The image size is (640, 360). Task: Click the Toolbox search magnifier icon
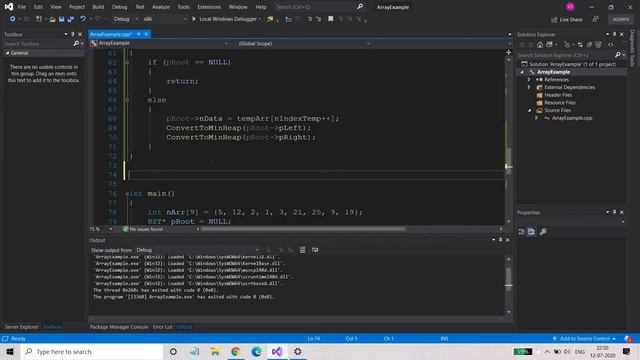[x=76, y=44]
